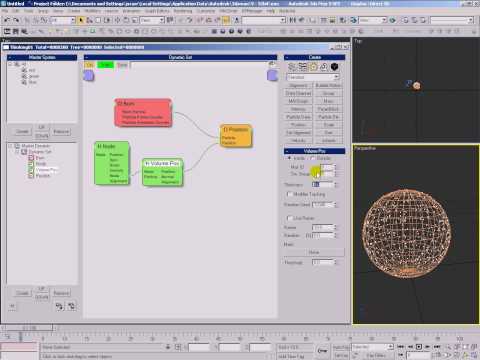The width and height of the screenshot is (480, 360).
Task: Open the File menu
Action: point(5,11)
